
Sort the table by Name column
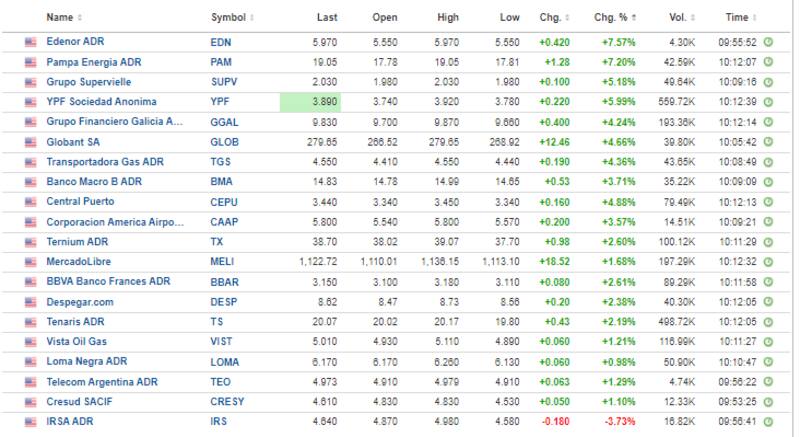coord(64,17)
